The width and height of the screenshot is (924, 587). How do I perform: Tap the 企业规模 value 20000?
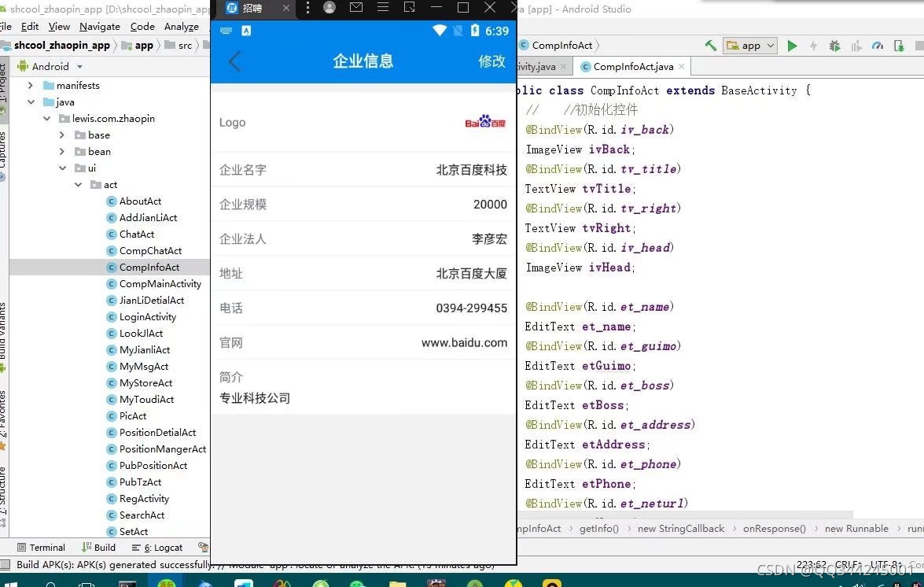[490, 205]
